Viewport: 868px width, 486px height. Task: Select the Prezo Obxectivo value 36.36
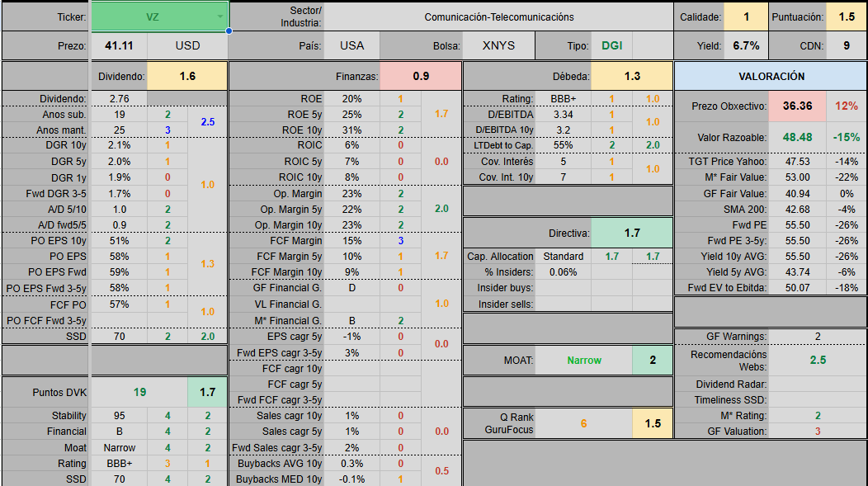(x=798, y=106)
